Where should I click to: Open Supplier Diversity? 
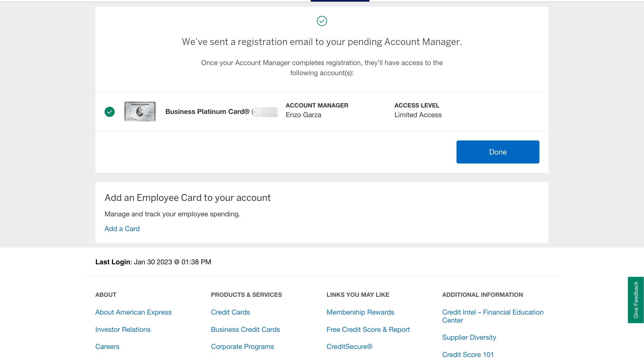pyautogui.click(x=469, y=337)
